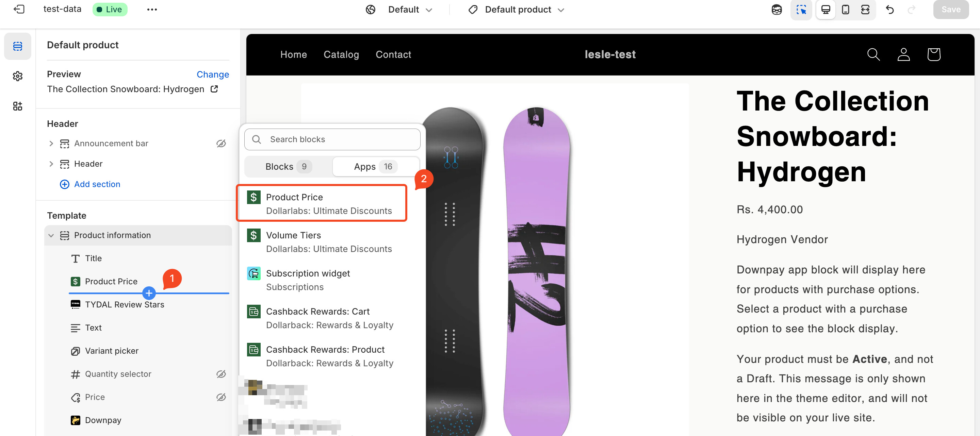
Task: Collapse the Product information section
Action: [x=51, y=235]
